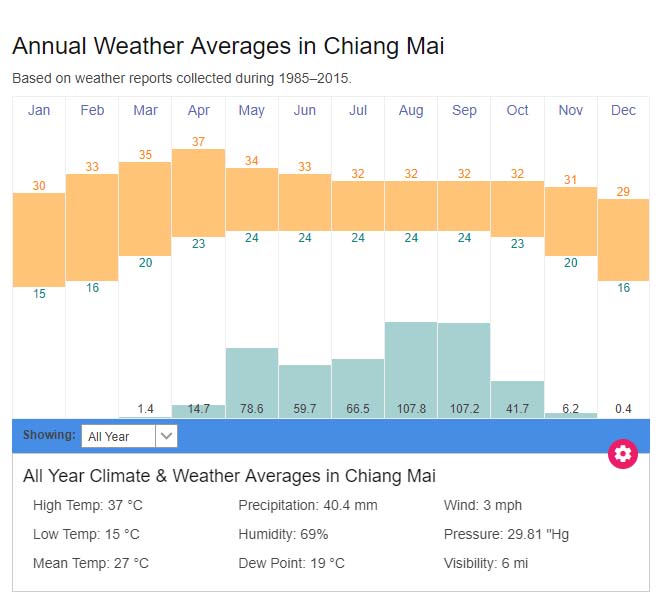Click the Nov month column header
The width and height of the screenshot is (661, 606).
pyautogui.click(x=570, y=110)
